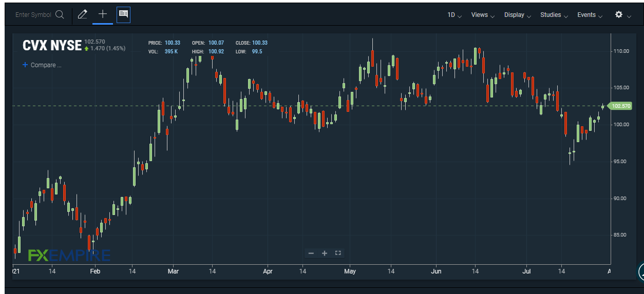Click the LOW 99.5 value
This screenshot has width=644, height=294.
point(257,51)
